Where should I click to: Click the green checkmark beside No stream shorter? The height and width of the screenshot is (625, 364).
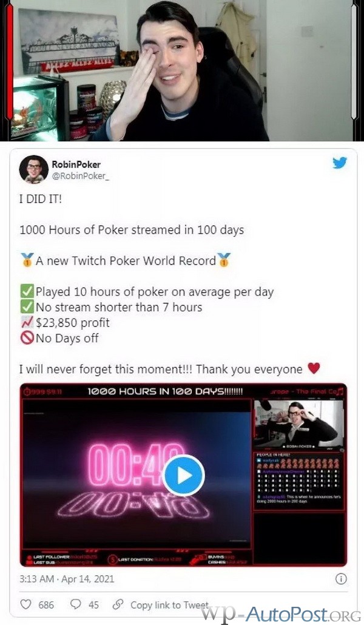point(27,307)
